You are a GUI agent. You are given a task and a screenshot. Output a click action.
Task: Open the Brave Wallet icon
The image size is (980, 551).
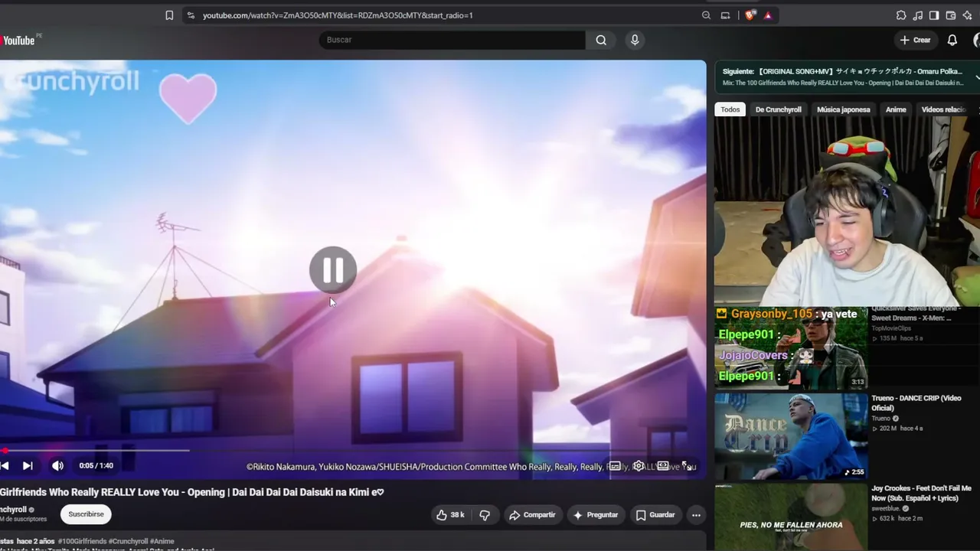click(951, 15)
